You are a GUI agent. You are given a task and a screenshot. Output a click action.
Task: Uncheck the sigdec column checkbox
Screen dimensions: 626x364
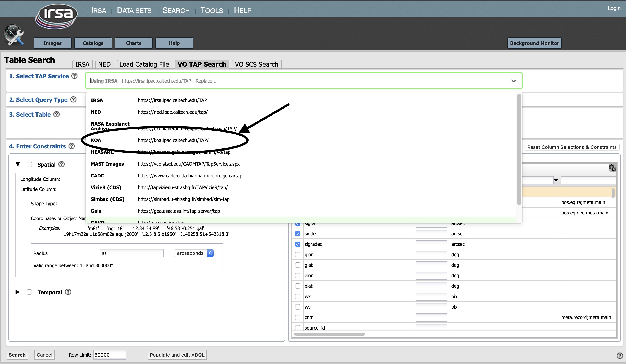pyautogui.click(x=298, y=234)
